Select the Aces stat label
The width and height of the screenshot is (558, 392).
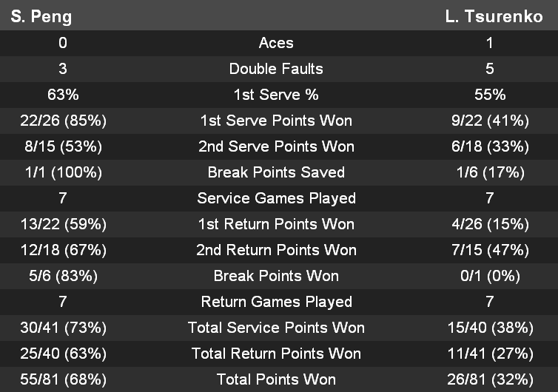coord(276,43)
